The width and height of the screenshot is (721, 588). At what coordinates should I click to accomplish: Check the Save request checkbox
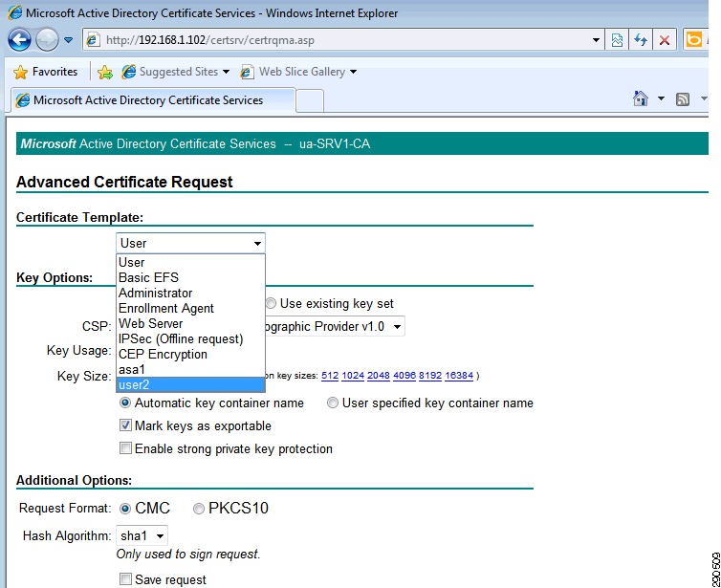pos(125,578)
